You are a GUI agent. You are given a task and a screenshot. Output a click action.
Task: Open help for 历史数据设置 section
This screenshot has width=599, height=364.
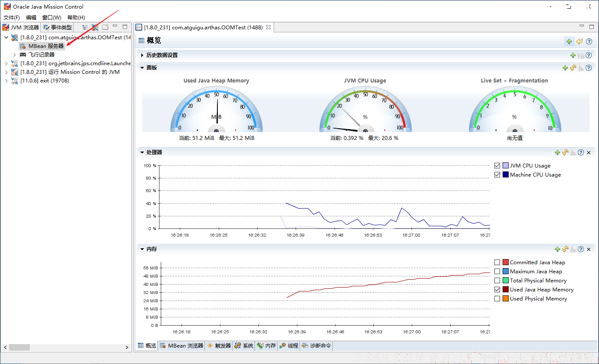pyautogui.click(x=589, y=55)
